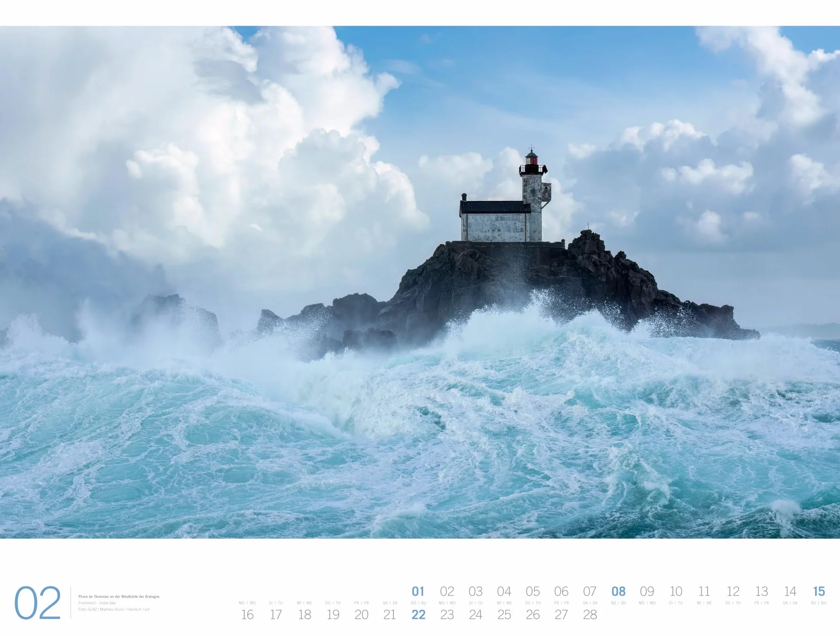
Task: Click the 'SO | SU' weekday label below 08
Action: click(x=618, y=603)
